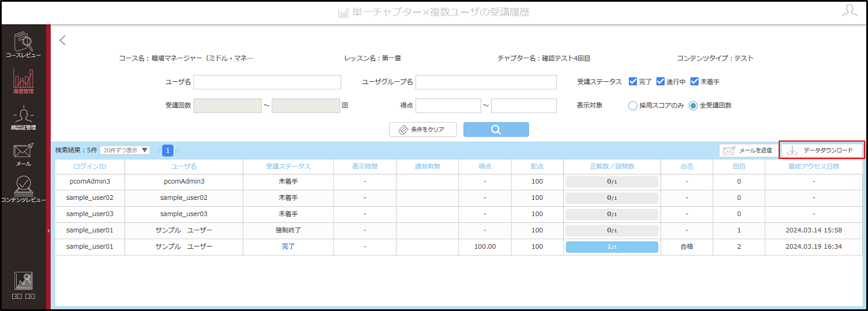Open メール in the sidebar
The height and width of the screenshot is (311, 868).
coord(24,154)
